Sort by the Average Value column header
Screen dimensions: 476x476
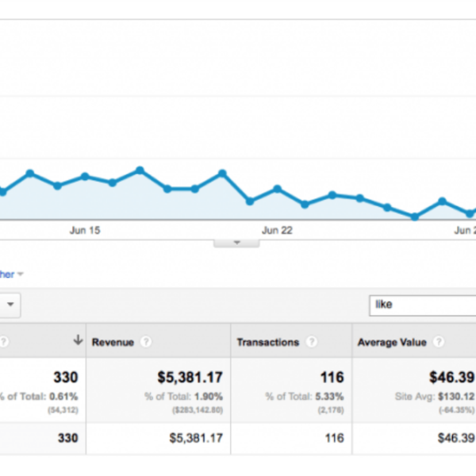pyautogui.click(x=392, y=343)
